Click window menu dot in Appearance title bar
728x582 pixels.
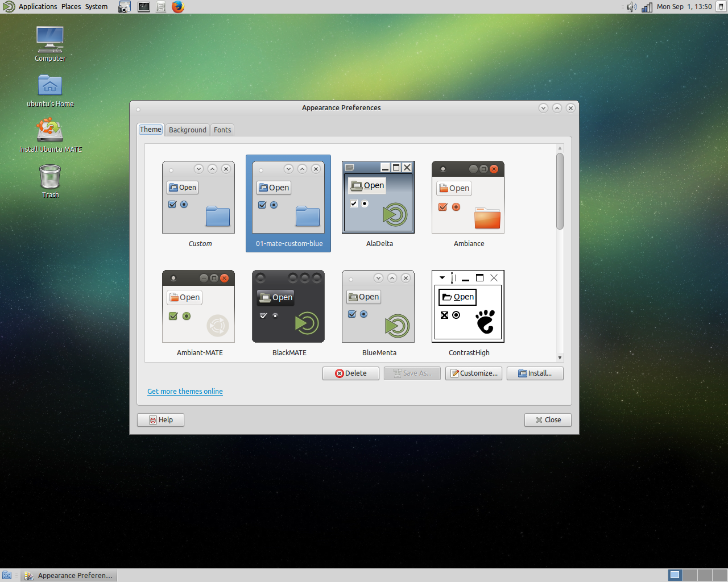click(x=138, y=109)
